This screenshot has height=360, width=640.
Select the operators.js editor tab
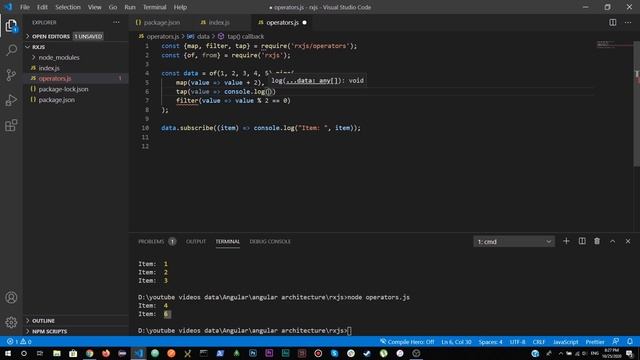(x=282, y=22)
